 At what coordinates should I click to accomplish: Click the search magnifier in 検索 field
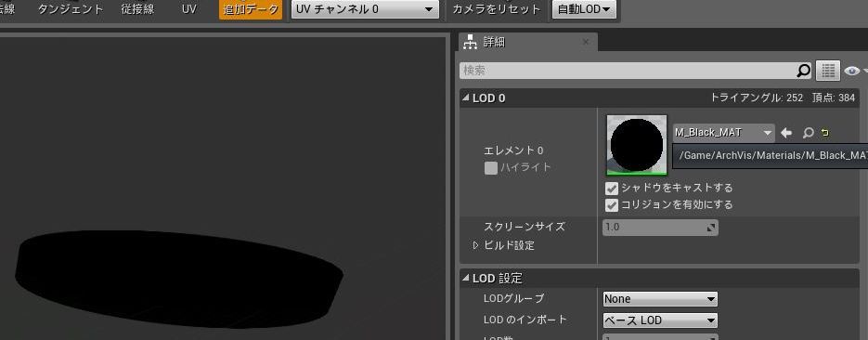803,71
